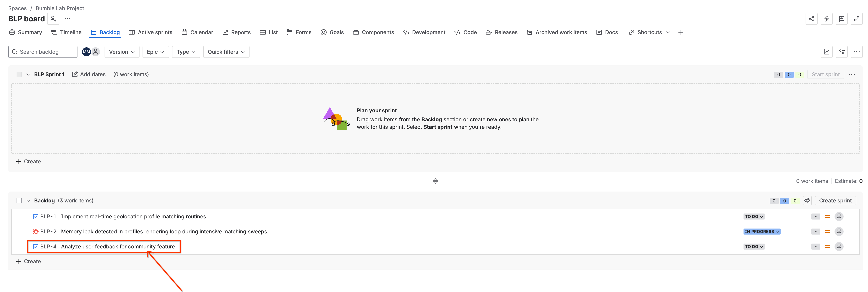The width and height of the screenshot is (868, 292).
Task: Enter full screen with the expand icon
Action: click(x=857, y=19)
